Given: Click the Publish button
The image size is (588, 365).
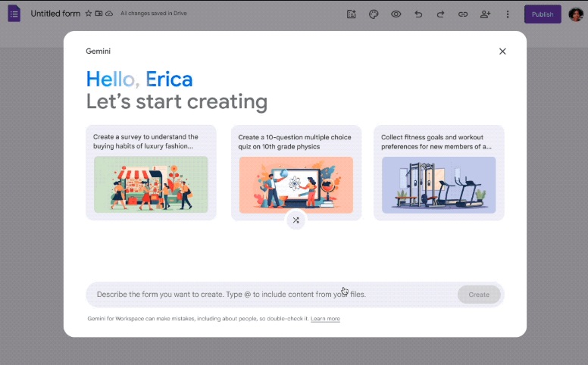Looking at the screenshot, I should (x=543, y=14).
